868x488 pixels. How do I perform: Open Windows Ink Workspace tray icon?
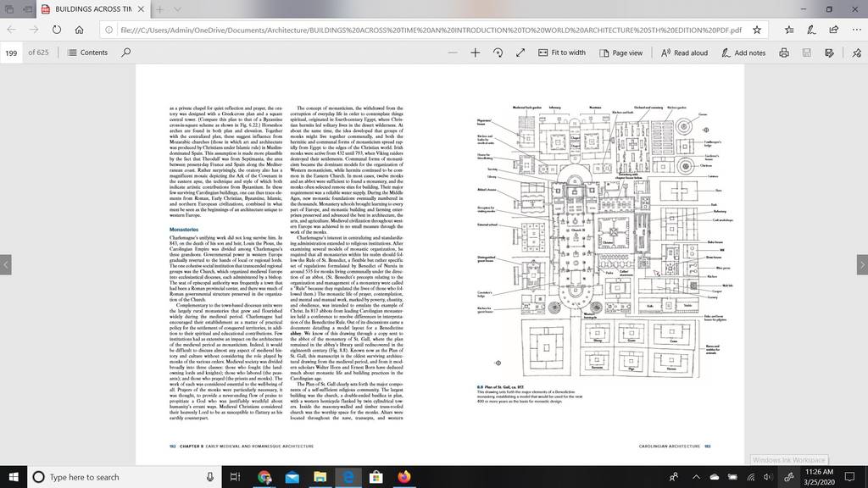[x=788, y=477]
